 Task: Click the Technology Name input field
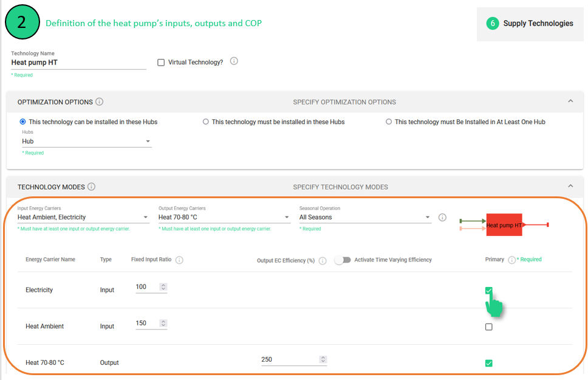pyautogui.click(x=78, y=63)
